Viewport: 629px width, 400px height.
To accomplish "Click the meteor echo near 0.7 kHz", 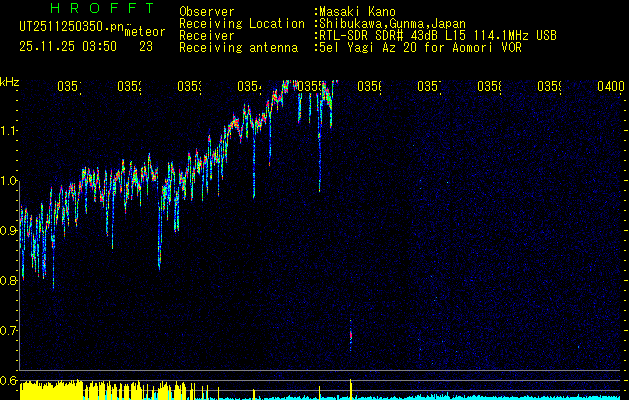I will point(351,335).
